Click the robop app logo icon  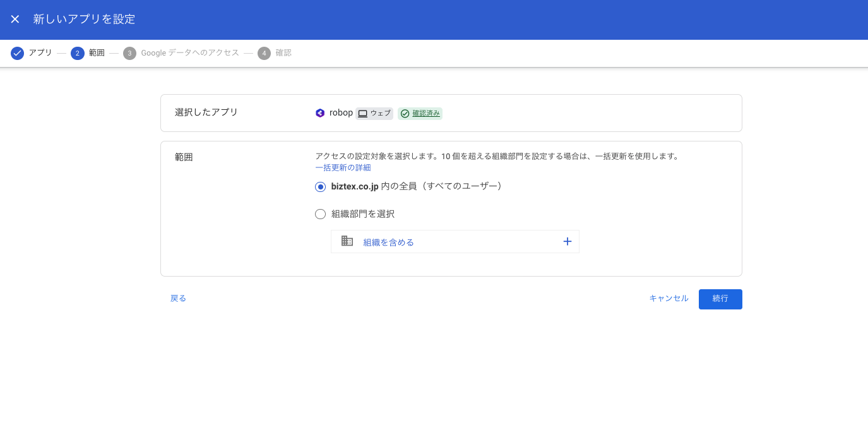click(x=320, y=113)
